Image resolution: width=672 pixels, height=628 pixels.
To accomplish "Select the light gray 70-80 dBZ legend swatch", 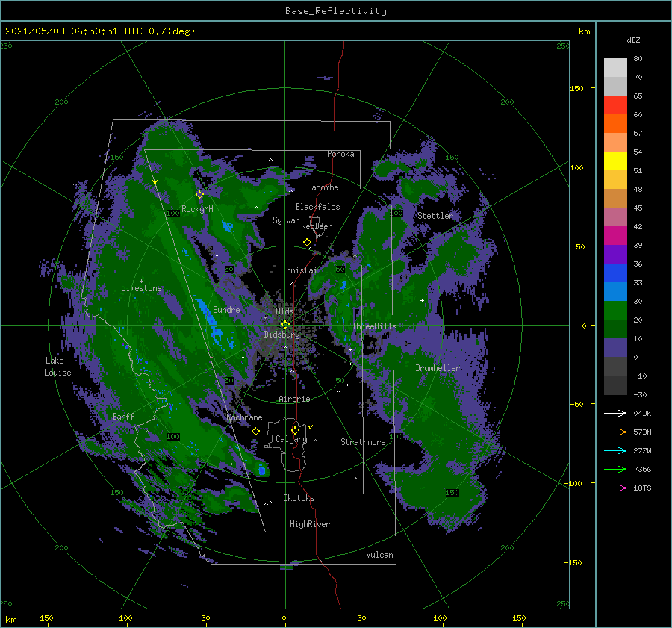I will click(615, 68).
